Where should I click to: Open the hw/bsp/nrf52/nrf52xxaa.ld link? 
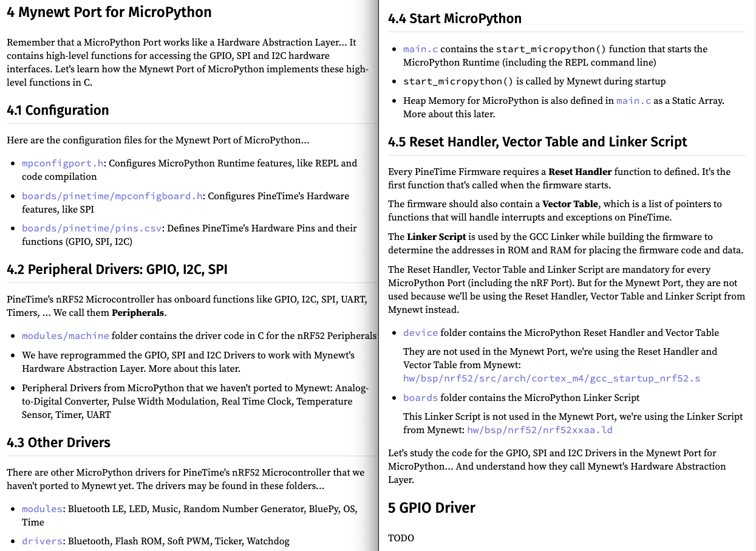click(x=539, y=430)
